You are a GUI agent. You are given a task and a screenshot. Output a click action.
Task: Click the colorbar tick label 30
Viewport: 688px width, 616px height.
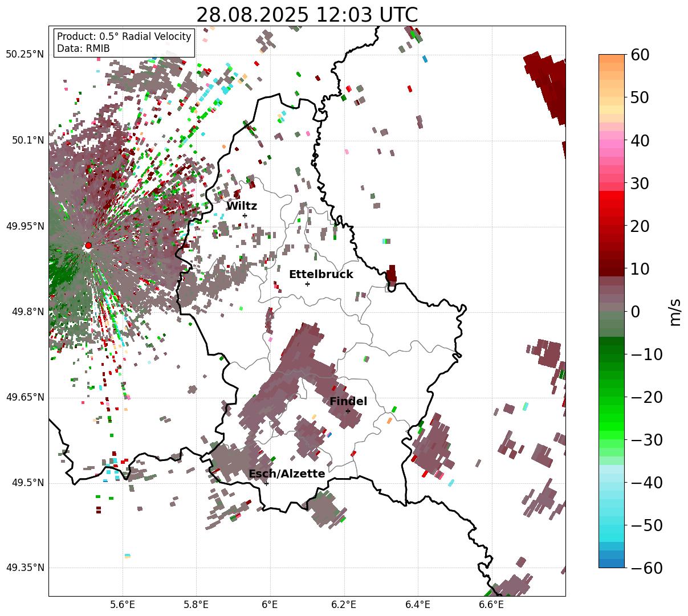639,183
